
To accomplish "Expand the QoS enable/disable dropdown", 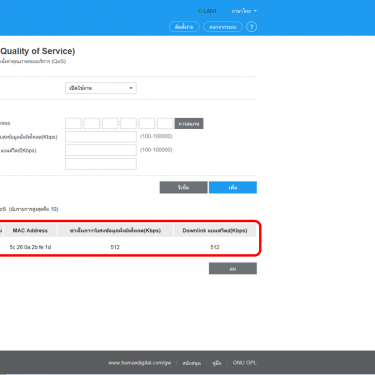I will [x=101, y=88].
